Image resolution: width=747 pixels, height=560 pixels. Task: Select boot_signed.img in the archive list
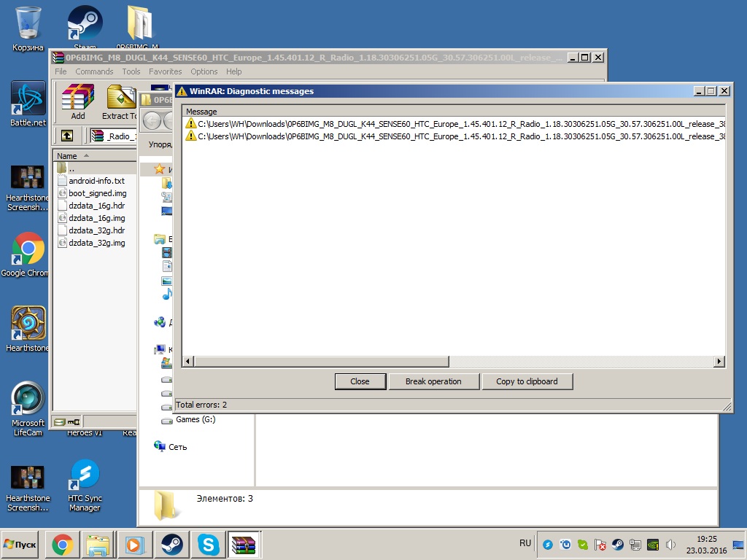[x=97, y=193]
